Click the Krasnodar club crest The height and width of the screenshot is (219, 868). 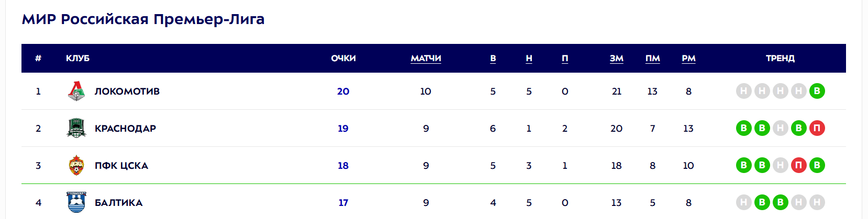[76, 129]
